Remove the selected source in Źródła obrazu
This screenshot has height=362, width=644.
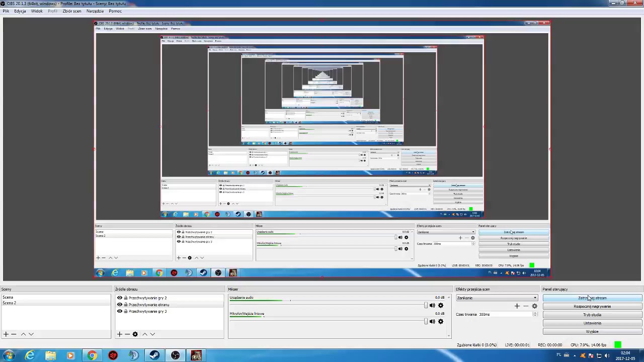(127, 334)
